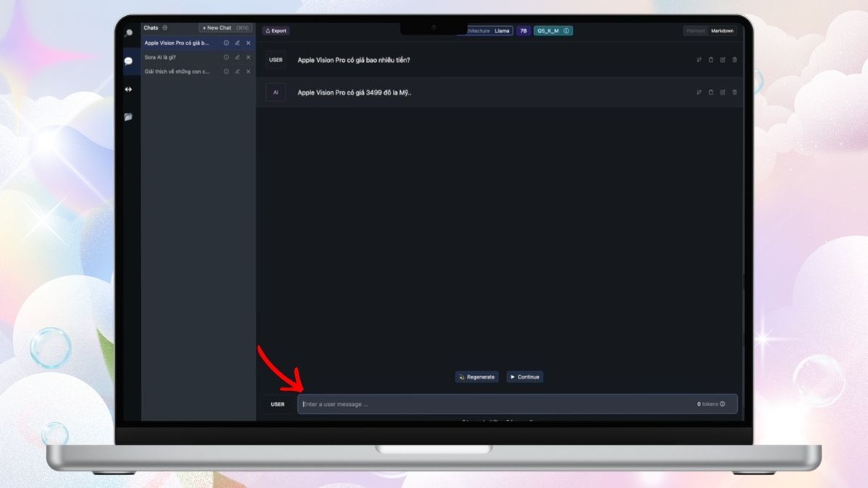This screenshot has width=868, height=488.
Task: Show info for the 'Giải thích' chat
Action: tap(226, 72)
